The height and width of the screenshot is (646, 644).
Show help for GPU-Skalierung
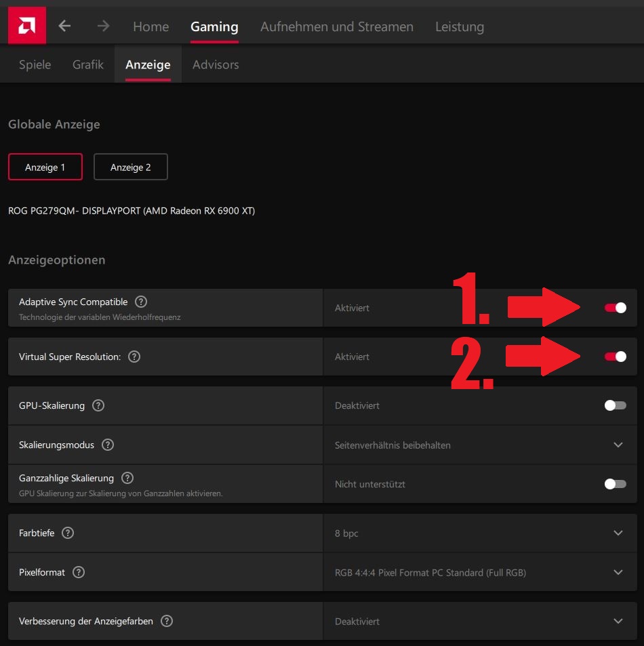[98, 405]
